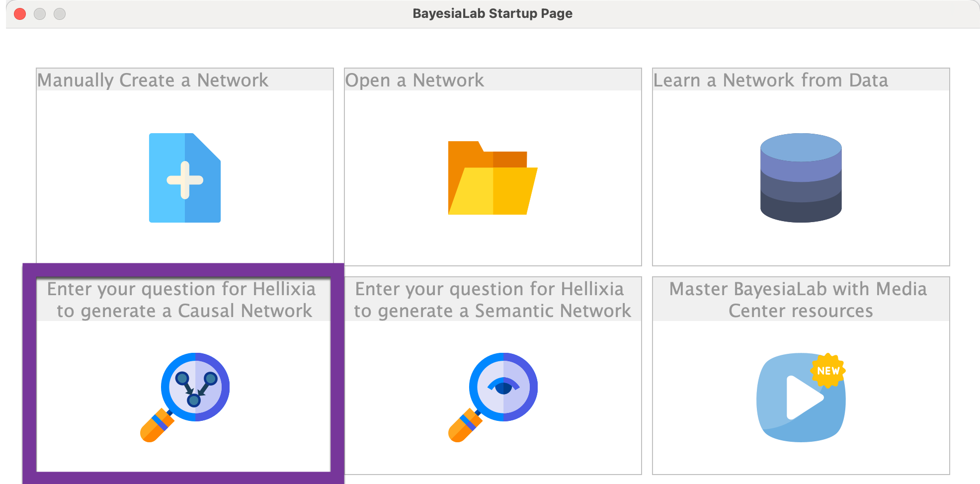Click the Hellixia Semantic Network heading text
Screen dimensions: 980x484
(x=492, y=300)
